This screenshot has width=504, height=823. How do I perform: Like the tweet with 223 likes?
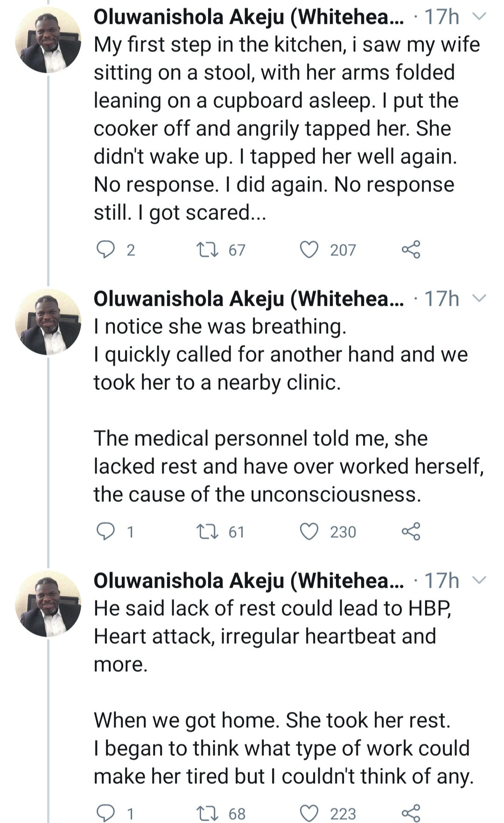309,813
